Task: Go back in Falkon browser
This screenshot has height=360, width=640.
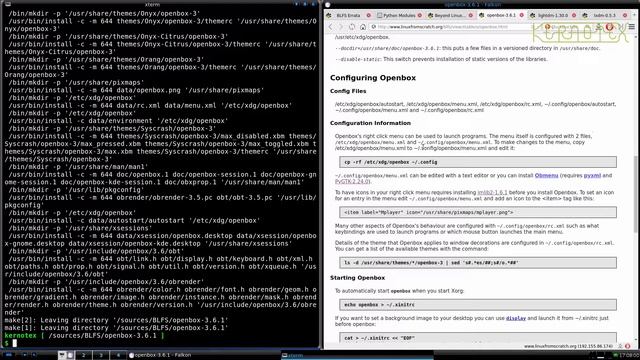Action: (331, 27)
